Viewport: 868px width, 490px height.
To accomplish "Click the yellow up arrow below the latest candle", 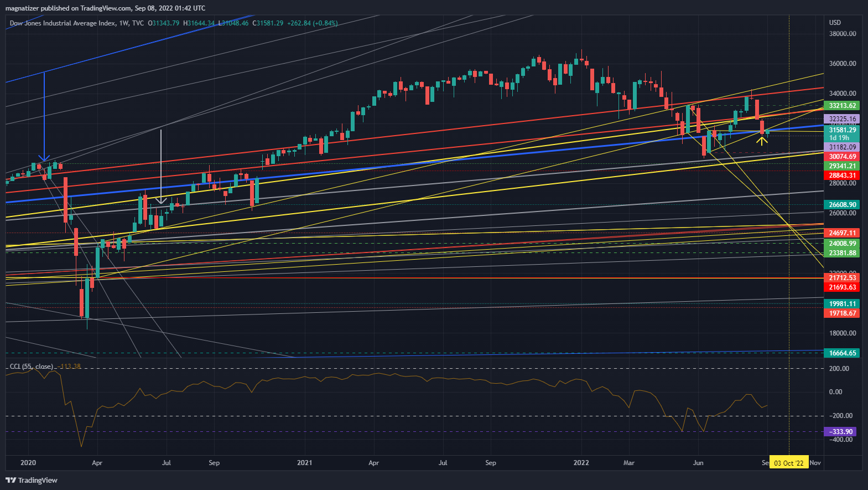I will tap(762, 141).
